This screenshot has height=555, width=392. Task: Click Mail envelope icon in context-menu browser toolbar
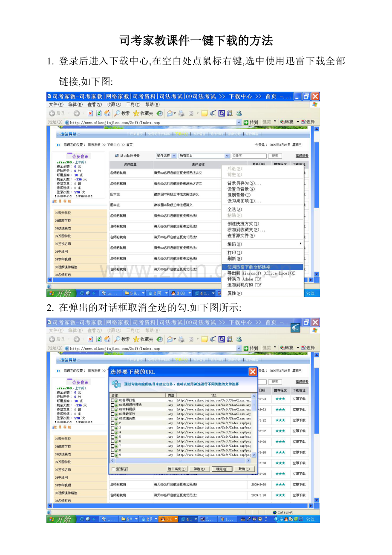point(170,113)
